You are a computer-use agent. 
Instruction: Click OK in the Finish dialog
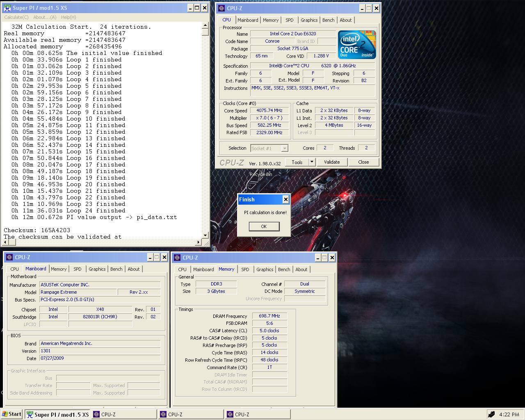[x=264, y=226]
